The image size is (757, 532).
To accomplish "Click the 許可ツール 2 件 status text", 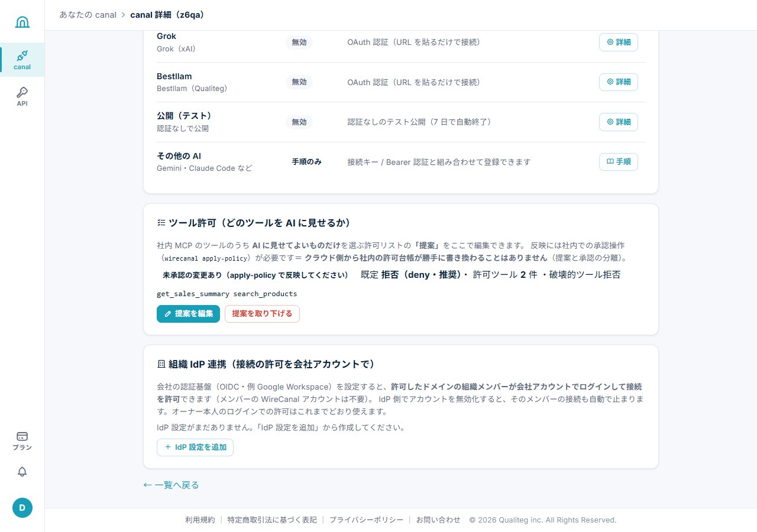I will (x=505, y=275).
